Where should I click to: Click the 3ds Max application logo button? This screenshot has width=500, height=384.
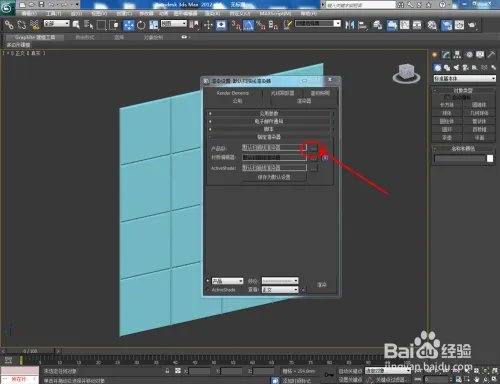[x=7, y=8]
